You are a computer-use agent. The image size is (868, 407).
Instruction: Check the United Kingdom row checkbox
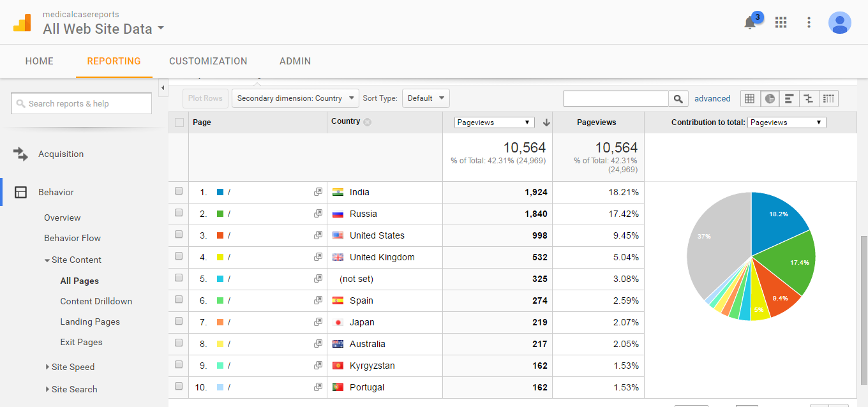coord(179,256)
